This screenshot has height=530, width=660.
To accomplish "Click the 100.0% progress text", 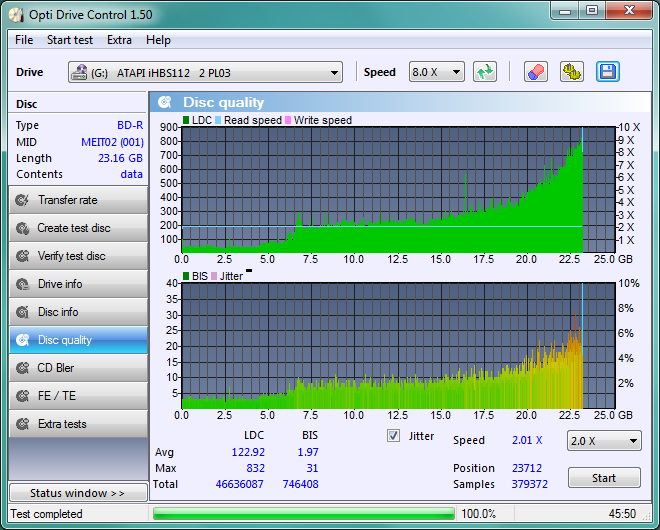I will 478,514.
